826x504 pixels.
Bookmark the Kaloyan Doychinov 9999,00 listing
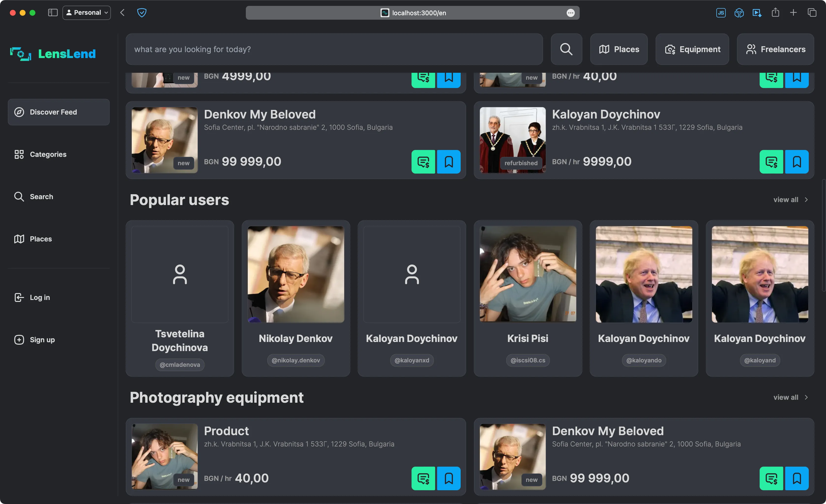(x=797, y=162)
